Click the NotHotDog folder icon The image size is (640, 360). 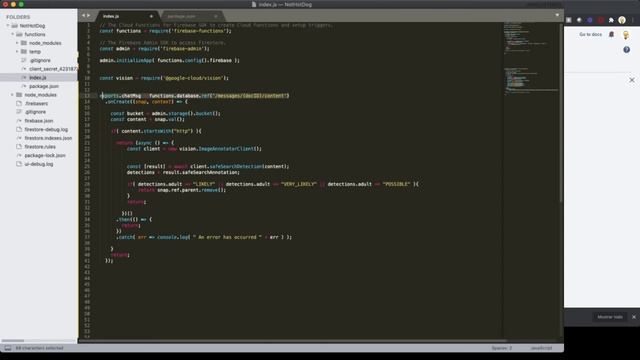tap(14, 26)
